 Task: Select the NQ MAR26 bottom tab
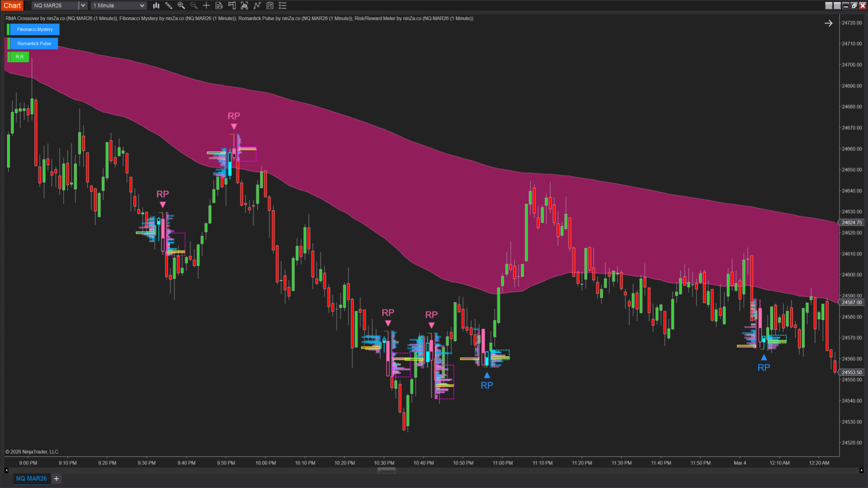coord(31,479)
